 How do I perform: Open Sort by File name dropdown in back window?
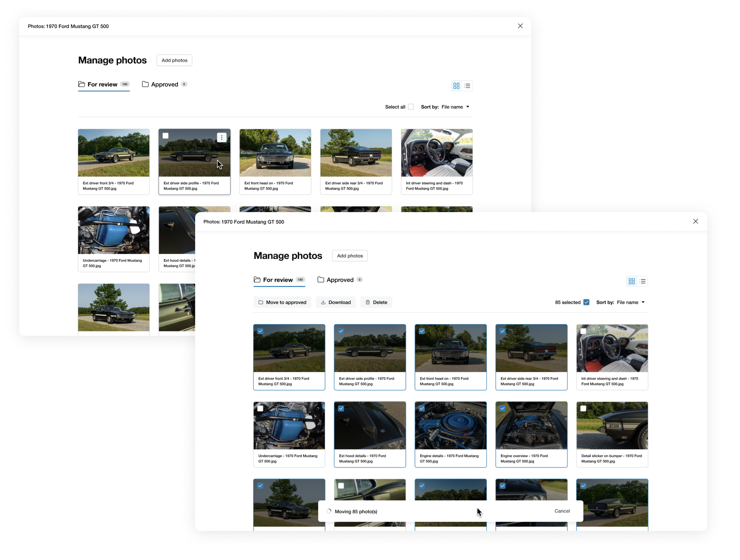(x=455, y=107)
